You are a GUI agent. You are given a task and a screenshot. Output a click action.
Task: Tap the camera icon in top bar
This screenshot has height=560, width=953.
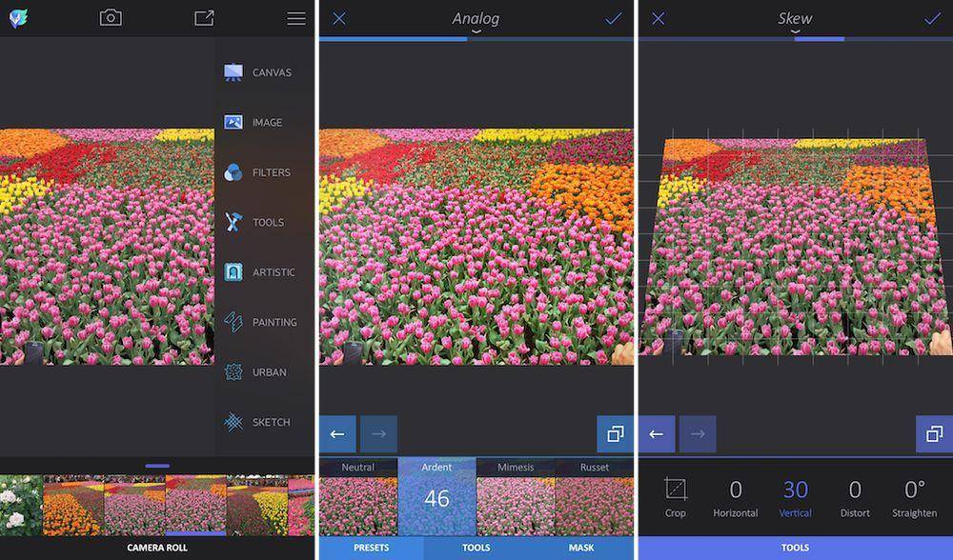point(111,18)
